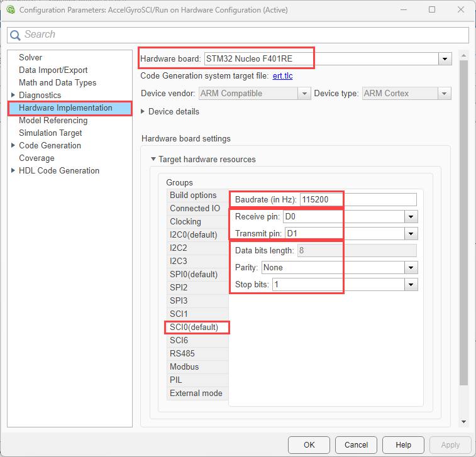Viewport: 476px width, 457px height.
Task: Expand the Diagnostics tree node
Action: click(13, 95)
